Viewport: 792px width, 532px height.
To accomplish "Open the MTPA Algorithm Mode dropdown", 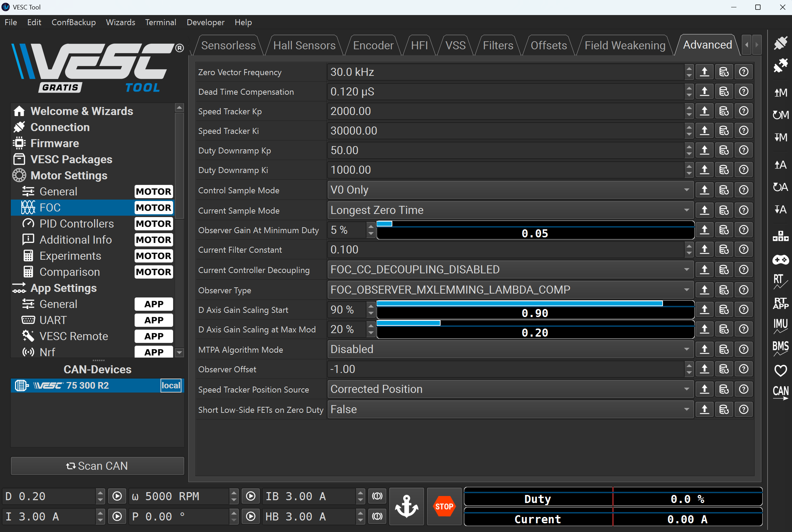I will 510,350.
